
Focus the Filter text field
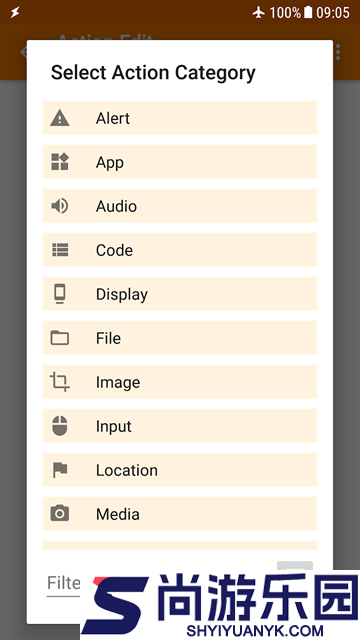click(x=64, y=584)
